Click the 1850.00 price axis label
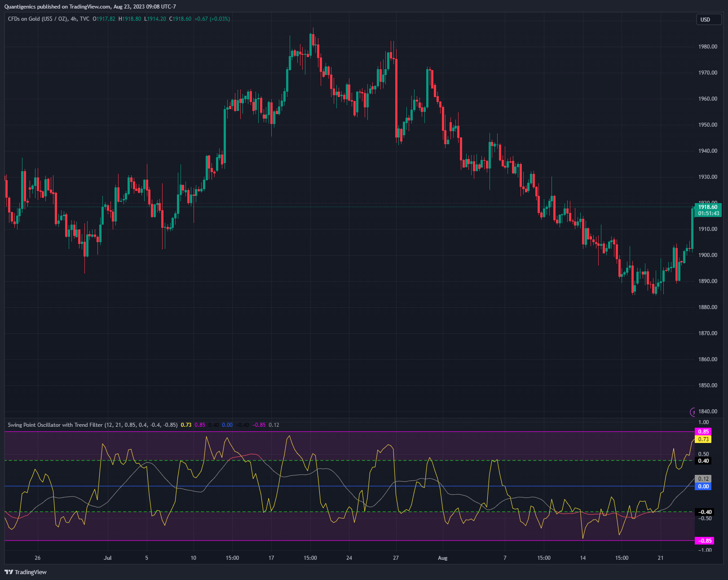This screenshot has height=580, width=728. [708, 385]
